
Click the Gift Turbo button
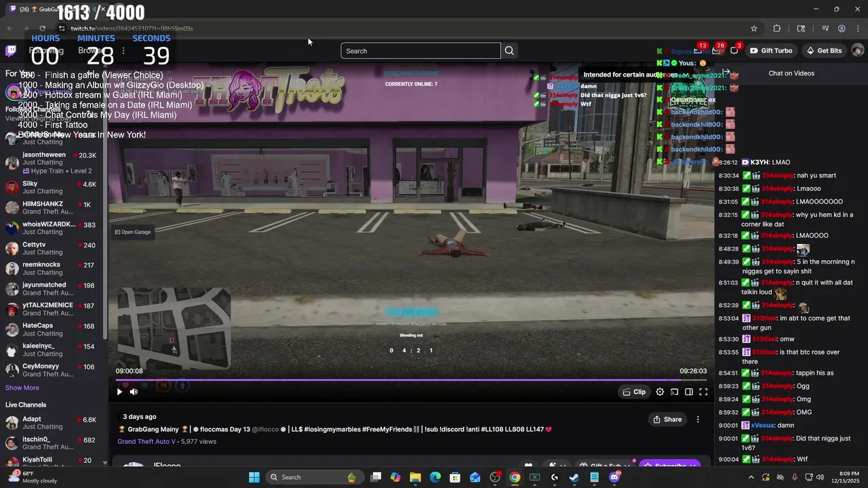771,51
